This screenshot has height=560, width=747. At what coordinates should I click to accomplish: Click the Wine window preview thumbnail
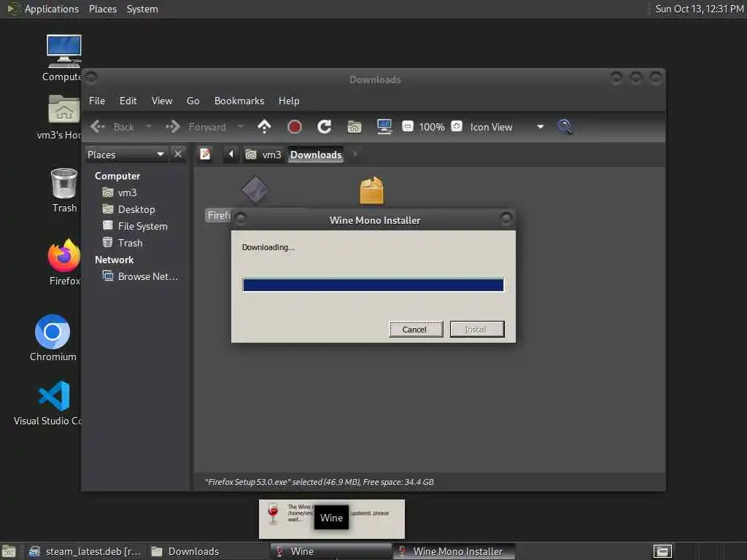tap(332, 519)
